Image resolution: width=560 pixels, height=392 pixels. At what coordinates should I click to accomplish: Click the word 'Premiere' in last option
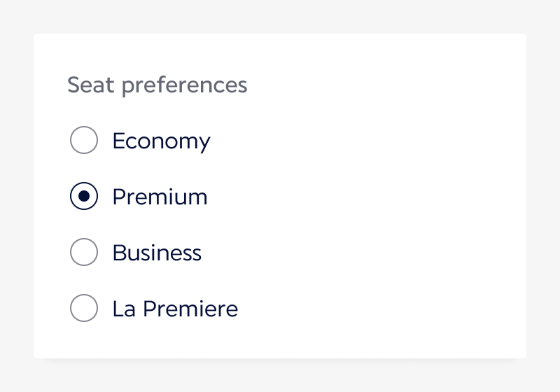[x=190, y=309]
